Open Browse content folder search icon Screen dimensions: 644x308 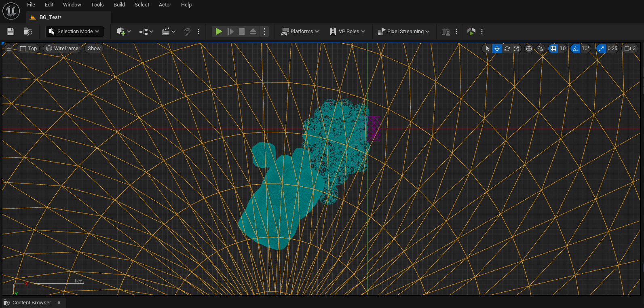28,32
